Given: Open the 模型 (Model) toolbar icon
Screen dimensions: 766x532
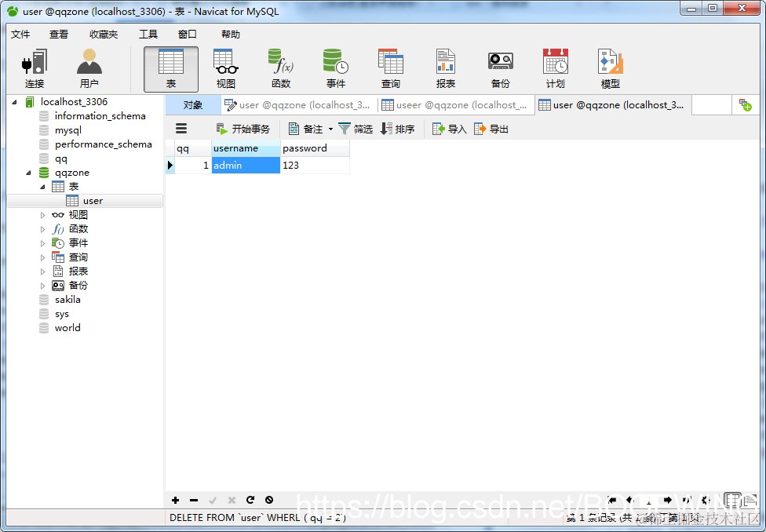Looking at the screenshot, I should pos(610,69).
